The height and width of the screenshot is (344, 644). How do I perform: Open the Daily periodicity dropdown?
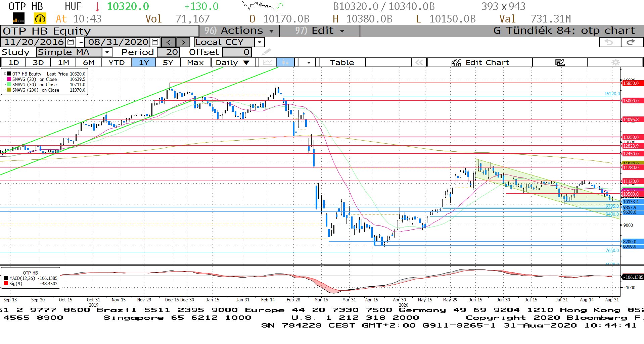click(x=232, y=62)
